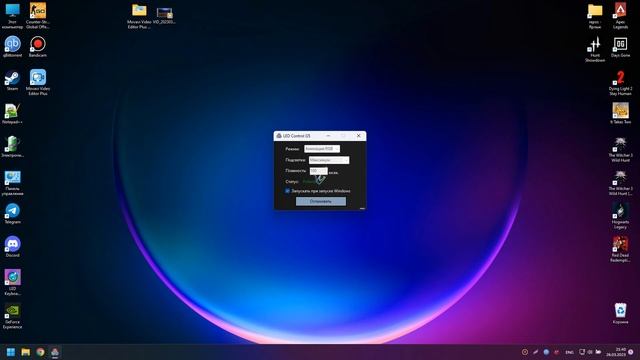
Task: Click the LED Control taskbar icon
Action: point(55,352)
